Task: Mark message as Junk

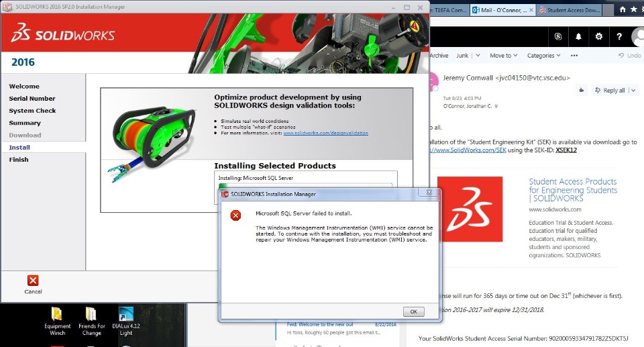Action: tap(462, 56)
